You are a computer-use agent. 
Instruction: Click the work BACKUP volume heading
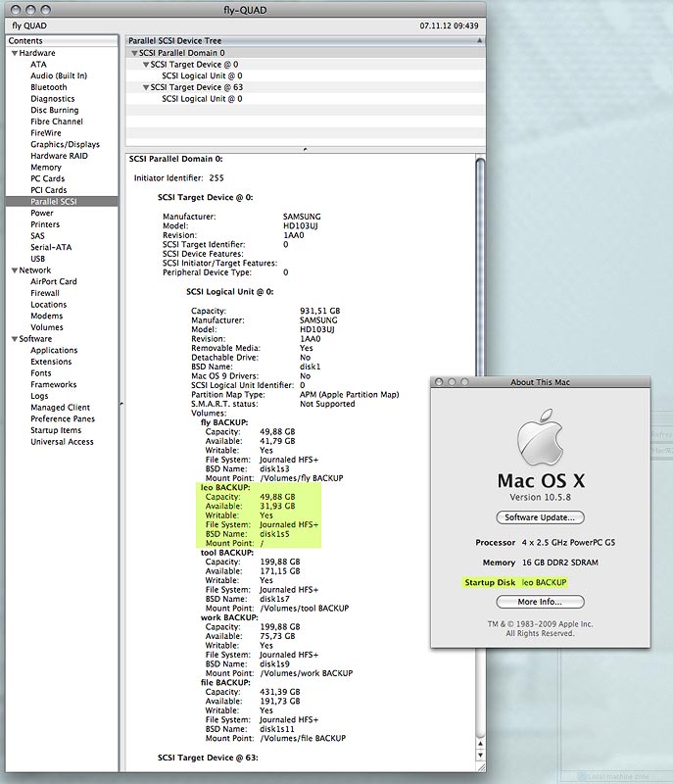coord(229,617)
